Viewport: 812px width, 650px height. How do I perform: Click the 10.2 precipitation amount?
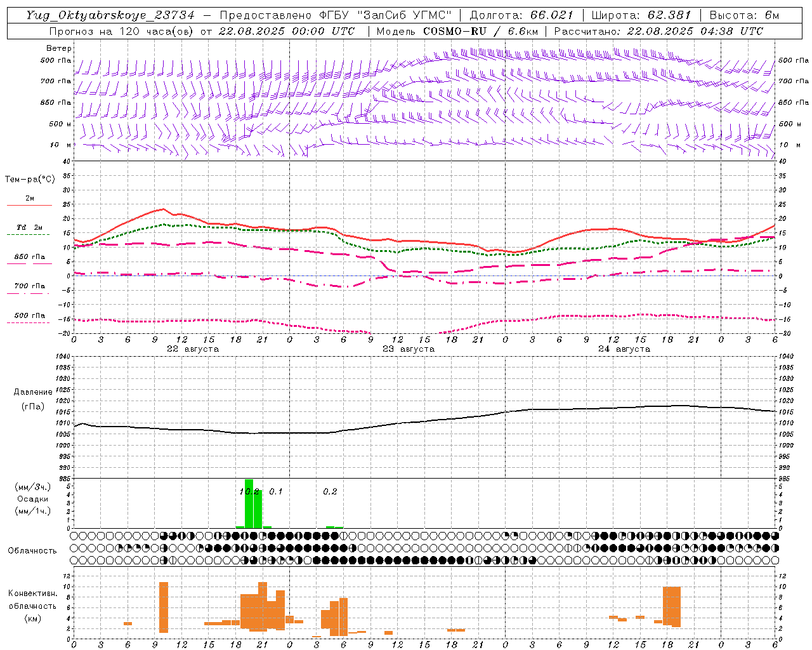click(x=249, y=491)
